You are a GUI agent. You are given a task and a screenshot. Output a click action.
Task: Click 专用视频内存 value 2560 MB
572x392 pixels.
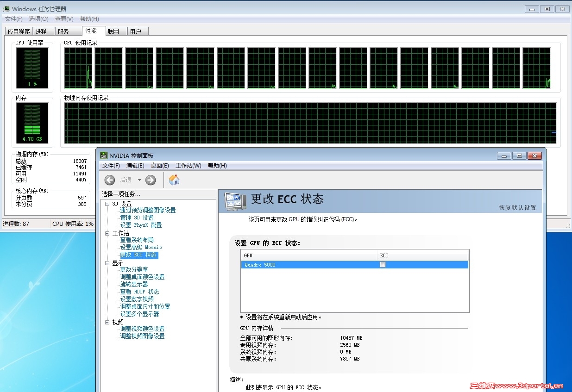pos(350,345)
